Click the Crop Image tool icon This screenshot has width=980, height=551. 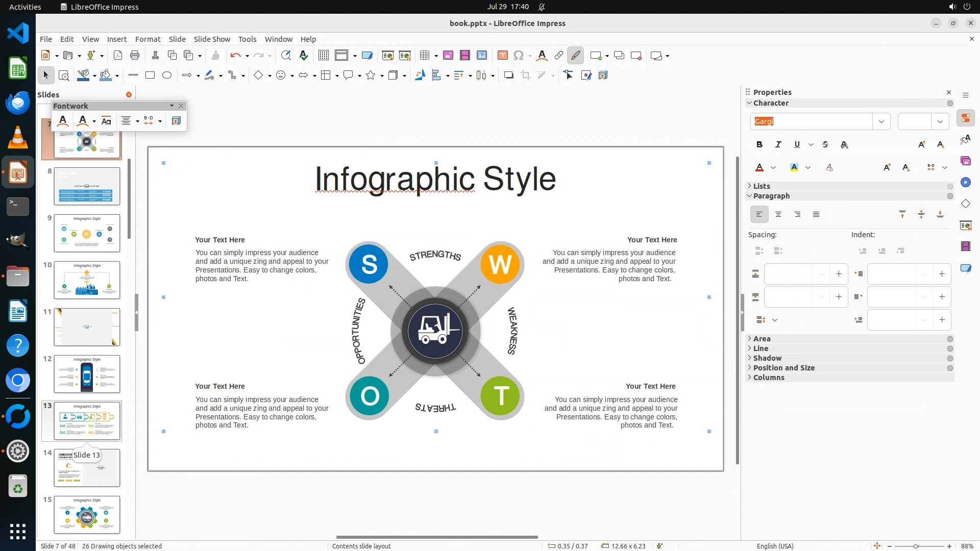click(526, 76)
